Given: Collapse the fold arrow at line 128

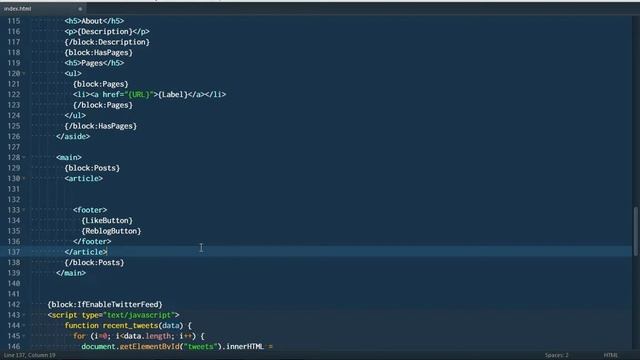Looking at the screenshot, I should point(24,158).
